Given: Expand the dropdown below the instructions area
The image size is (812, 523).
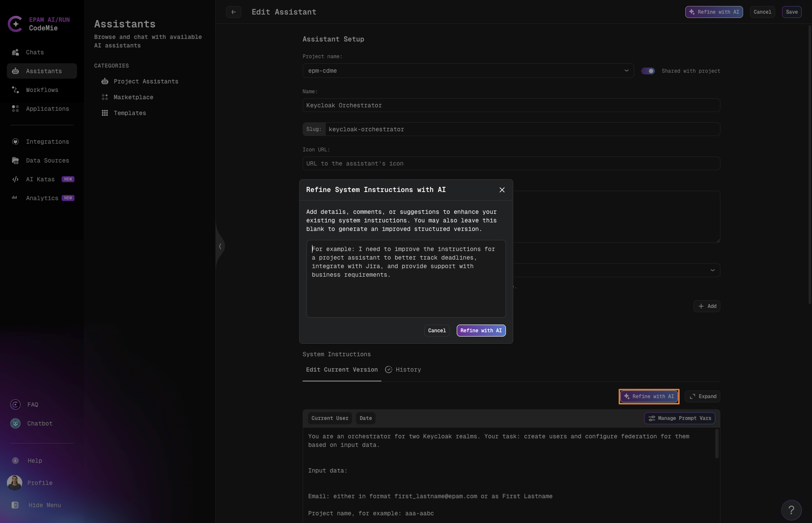Looking at the screenshot, I should click(x=712, y=270).
